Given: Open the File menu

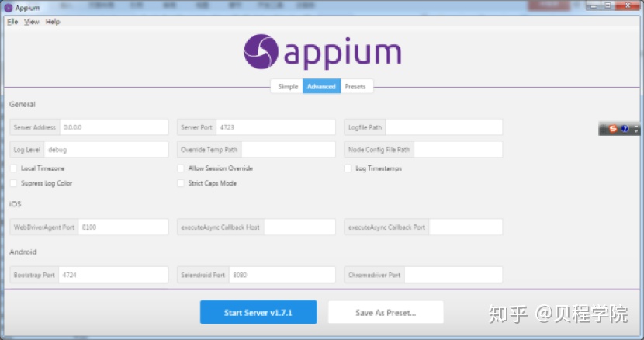Looking at the screenshot, I should point(12,22).
